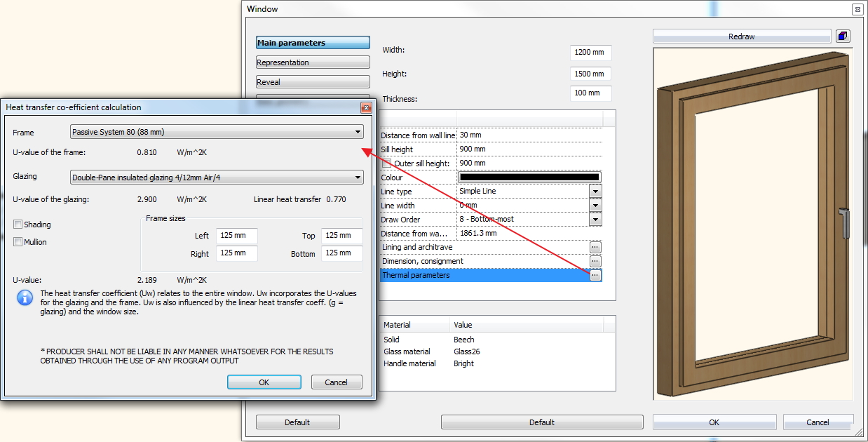868x442 pixels.
Task: Expand the Line width dropdown arrow
Action: click(595, 205)
